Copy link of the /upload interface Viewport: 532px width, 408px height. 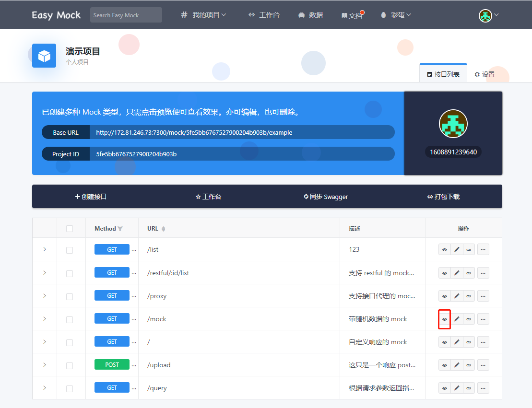(x=469, y=365)
